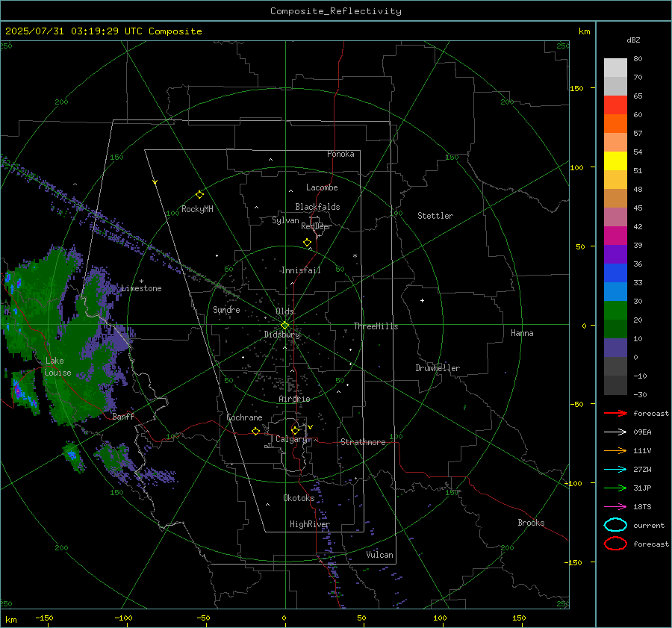Pick the red 60-65 dBZ legend swatch
Image resolution: width=672 pixels, height=628 pixels.
pyautogui.click(x=615, y=105)
